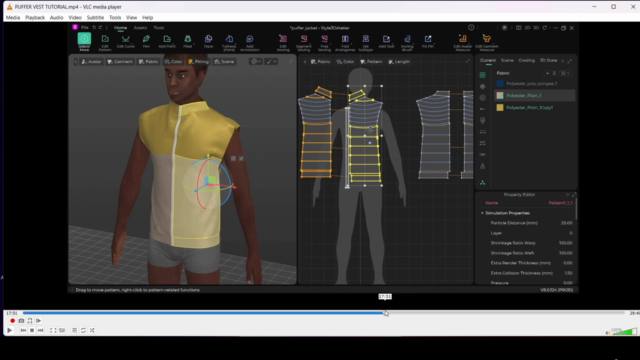Play the video in VLC
Image resolution: width=640 pixels, height=360 pixels.
(x=9, y=330)
